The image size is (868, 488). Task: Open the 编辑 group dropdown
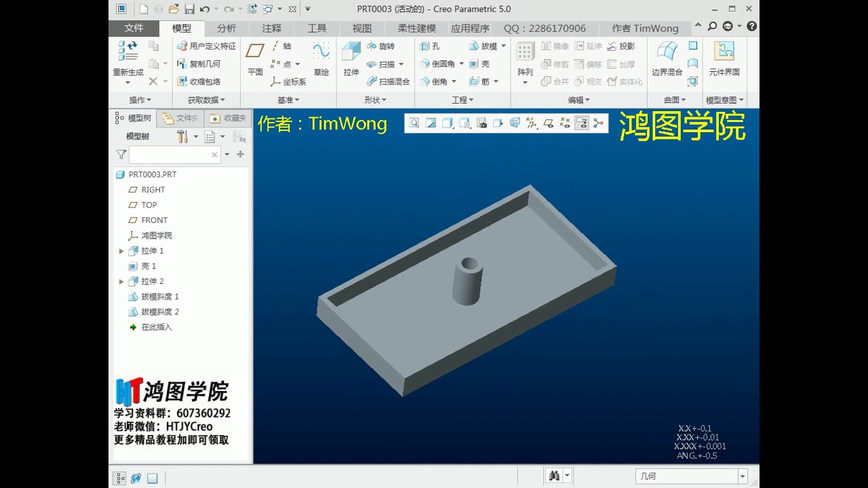click(578, 100)
